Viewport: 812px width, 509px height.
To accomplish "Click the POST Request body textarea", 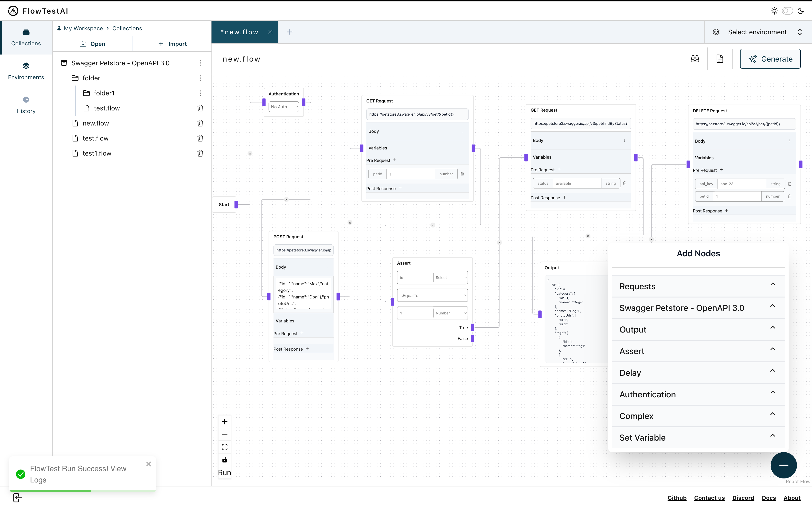I will [x=304, y=294].
